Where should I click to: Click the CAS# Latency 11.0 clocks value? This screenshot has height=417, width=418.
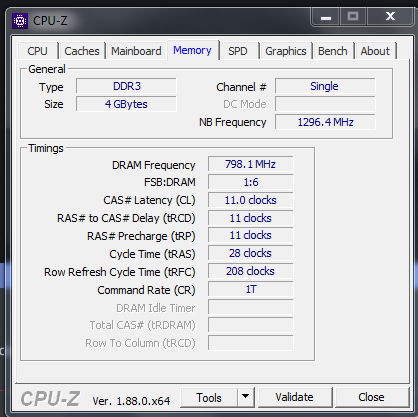(x=251, y=200)
